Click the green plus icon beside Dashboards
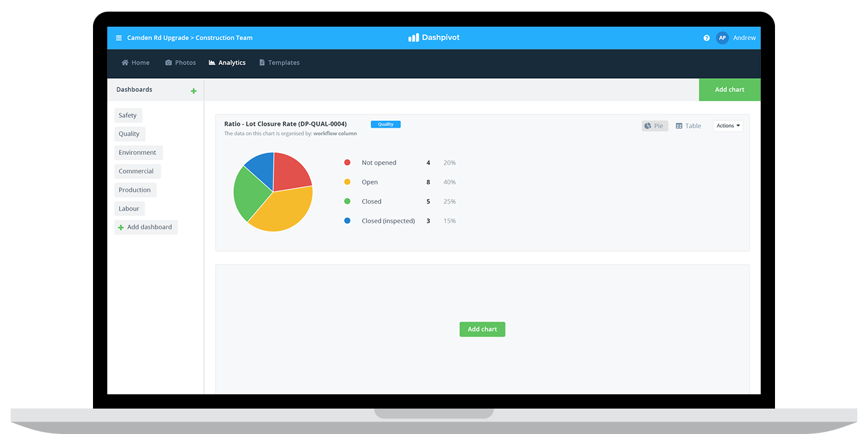 point(193,91)
